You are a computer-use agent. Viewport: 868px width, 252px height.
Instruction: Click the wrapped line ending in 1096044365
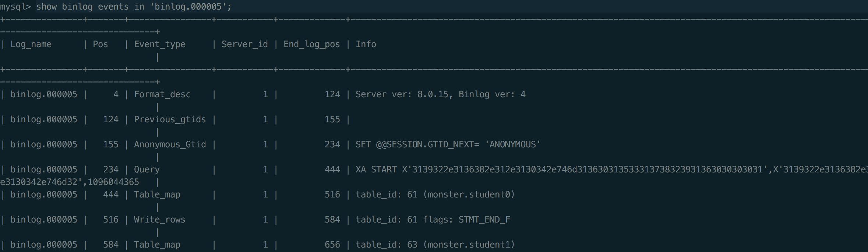tap(70, 182)
